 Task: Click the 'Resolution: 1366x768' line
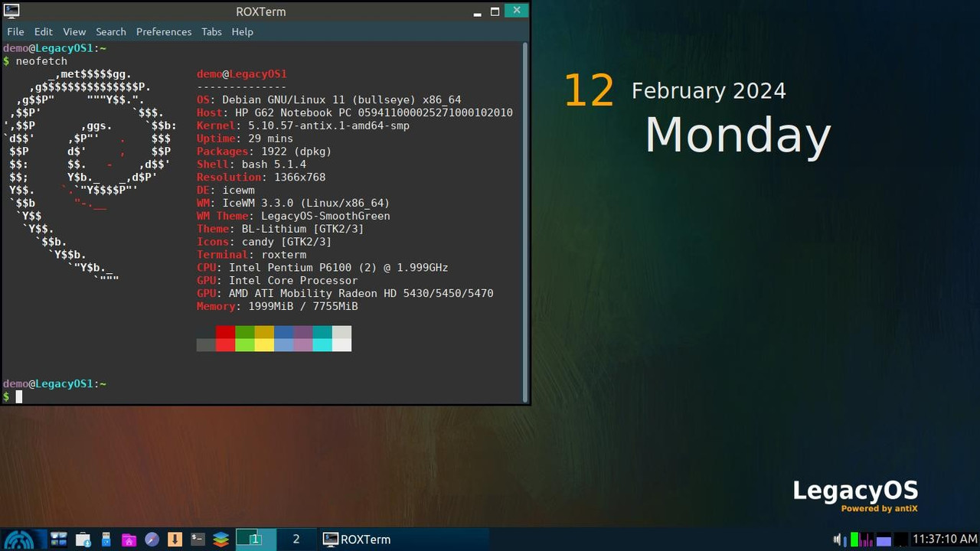(x=261, y=177)
